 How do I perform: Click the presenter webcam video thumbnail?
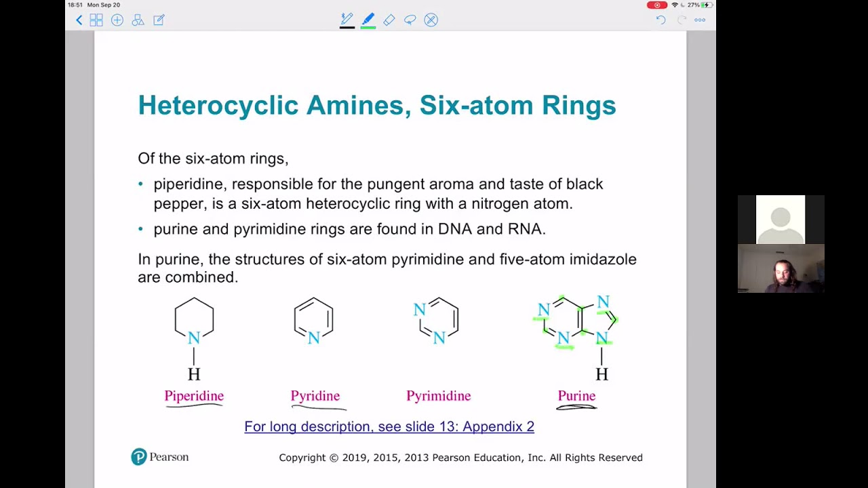[x=781, y=268]
